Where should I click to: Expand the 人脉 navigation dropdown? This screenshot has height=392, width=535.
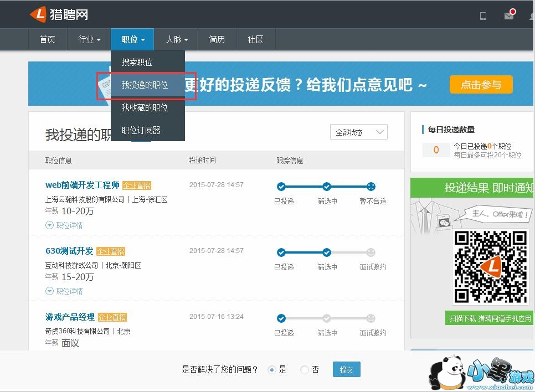click(177, 39)
